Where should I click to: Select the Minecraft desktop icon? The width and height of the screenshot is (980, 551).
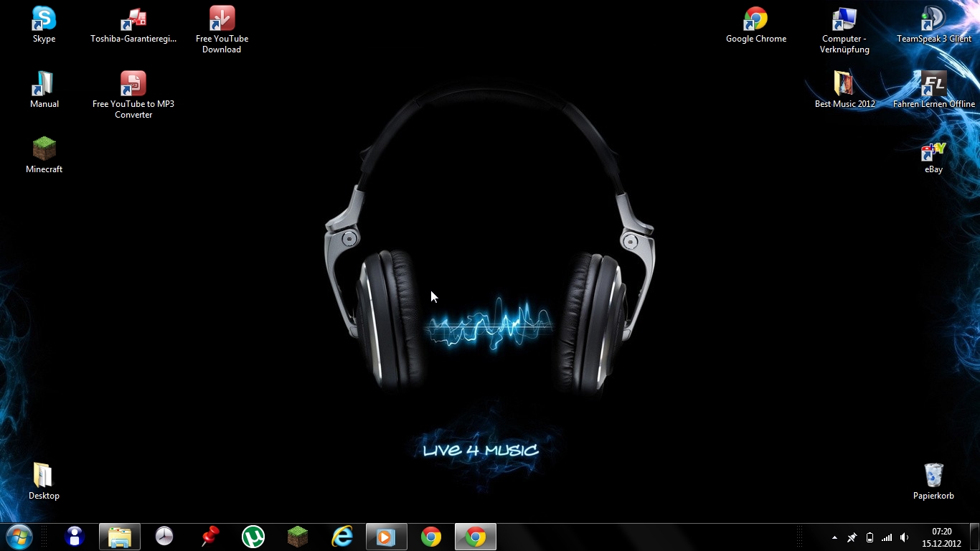44,149
